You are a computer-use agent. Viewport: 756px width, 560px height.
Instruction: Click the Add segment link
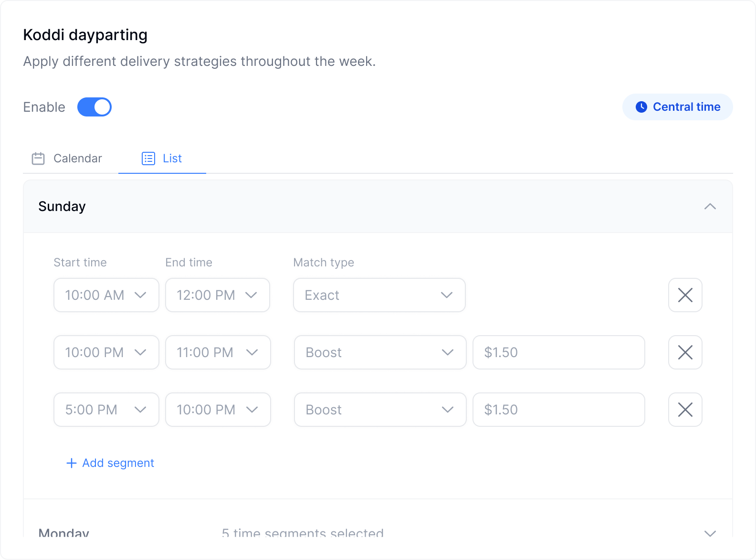(x=110, y=463)
